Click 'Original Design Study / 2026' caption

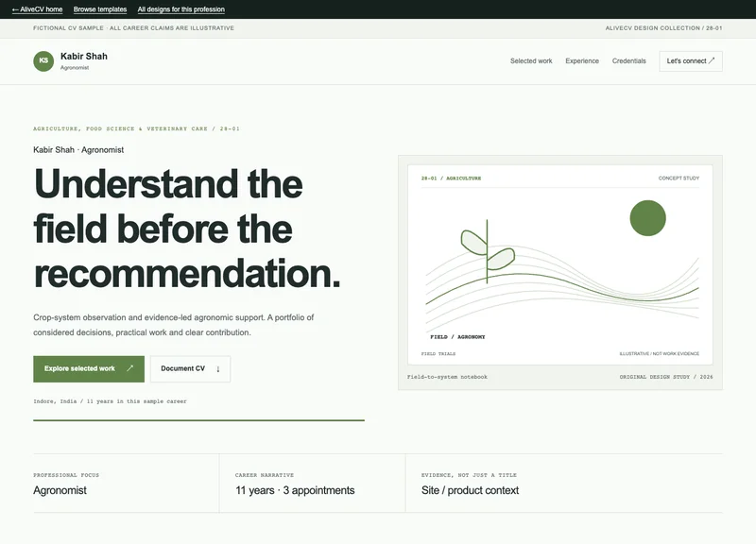(x=666, y=377)
